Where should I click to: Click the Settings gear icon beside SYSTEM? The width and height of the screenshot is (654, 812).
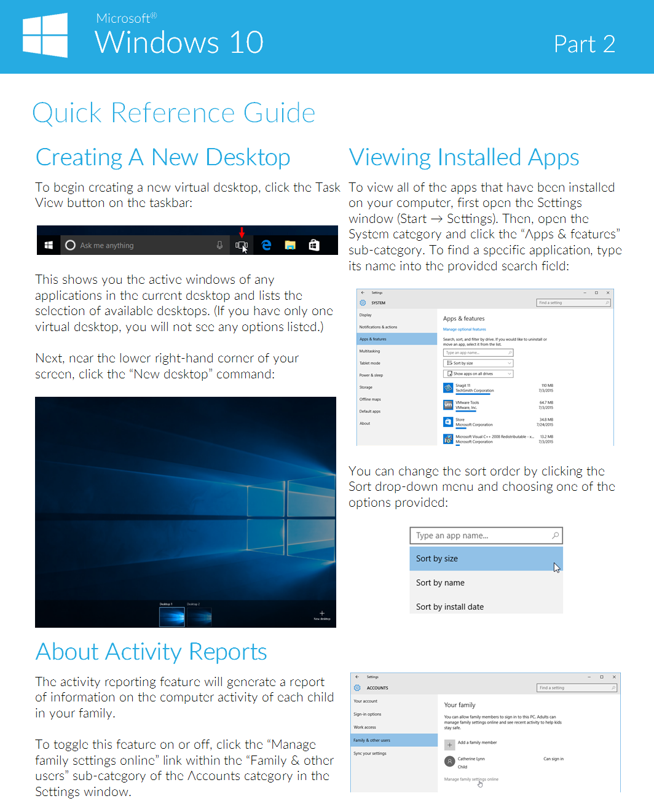tap(362, 303)
